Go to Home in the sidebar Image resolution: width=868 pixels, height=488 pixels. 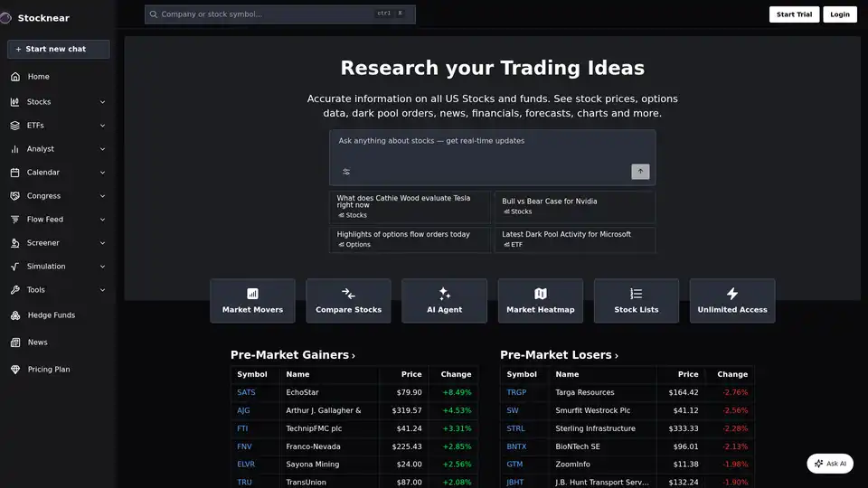click(x=38, y=77)
